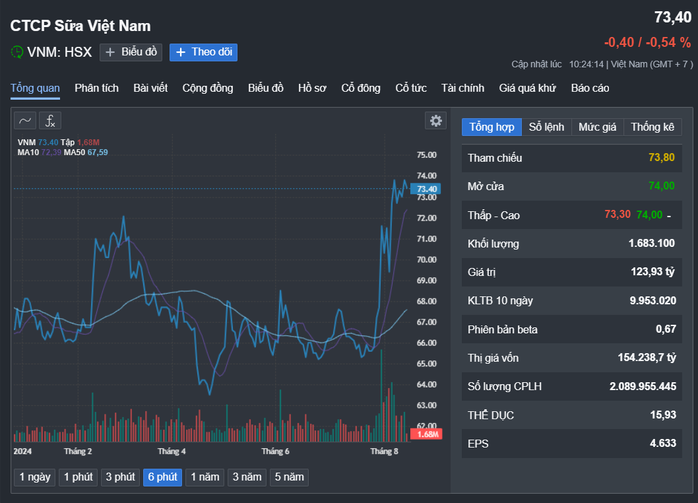
Task: Go to Cộng đồng tab
Action: click(x=207, y=88)
